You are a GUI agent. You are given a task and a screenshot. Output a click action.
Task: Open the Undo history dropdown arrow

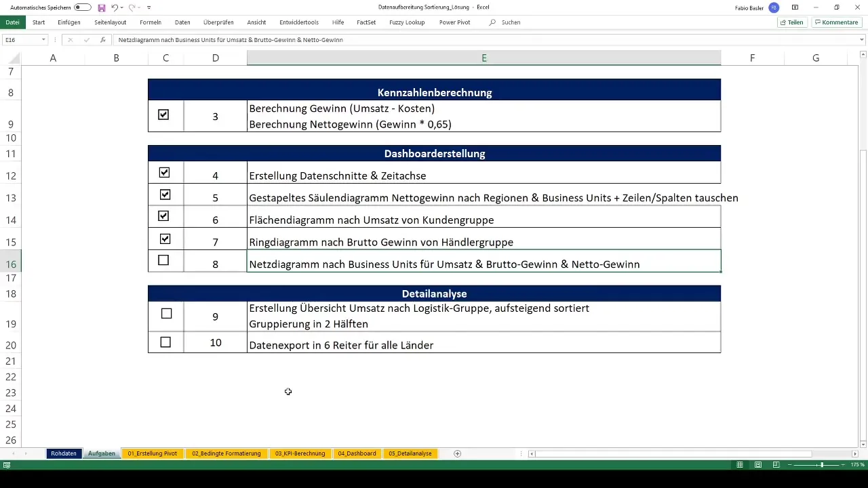coord(122,7)
